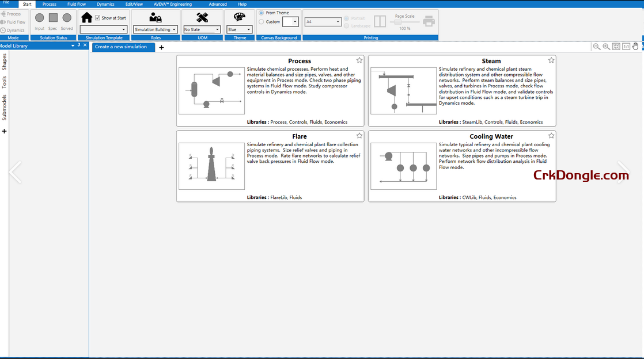Viewport: 644px width, 359px height.
Task: Select the Zoom Out magnifier icon
Action: pos(596,46)
